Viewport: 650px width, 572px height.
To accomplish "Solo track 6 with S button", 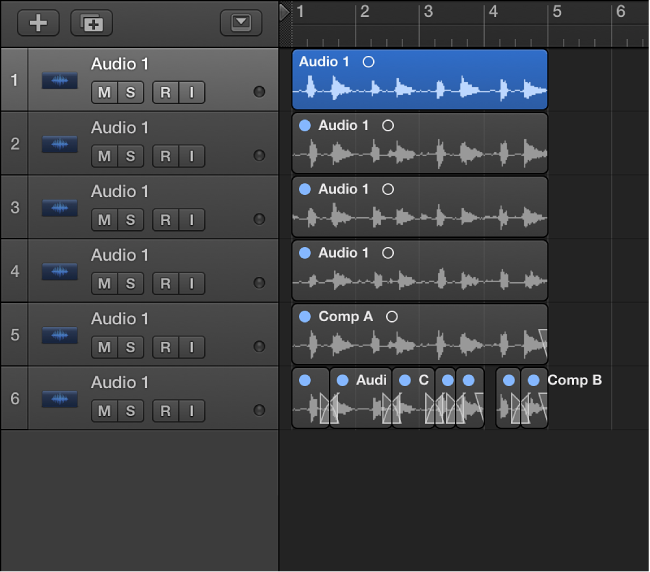I will (130, 411).
